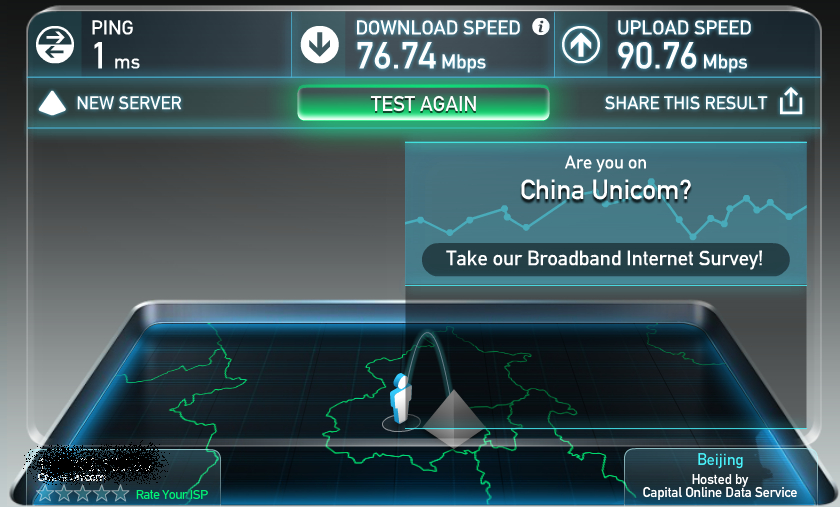This screenshot has height=507, width=840.
Task: Click the upload speed arrow icon
Action: click(x=581, y=44)
